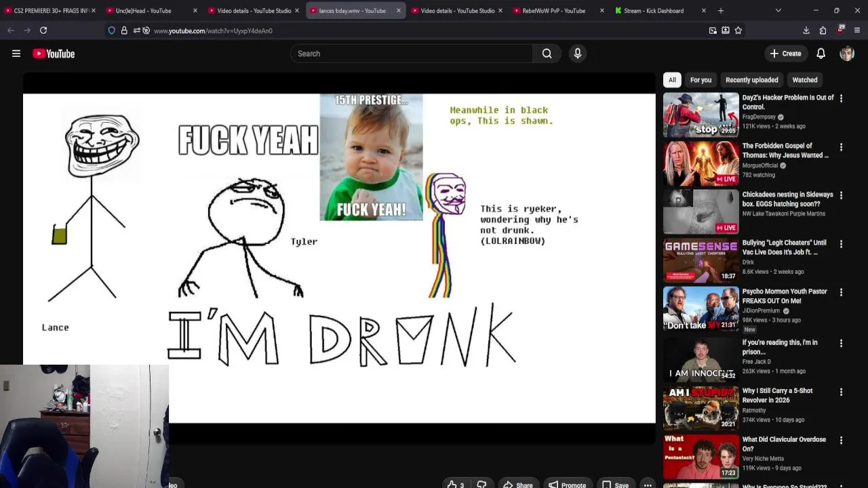Image resolution: width=868 pixels, height=488 pixels.
Task: Open options for Clavicular Overdose video
Action: 841,441
